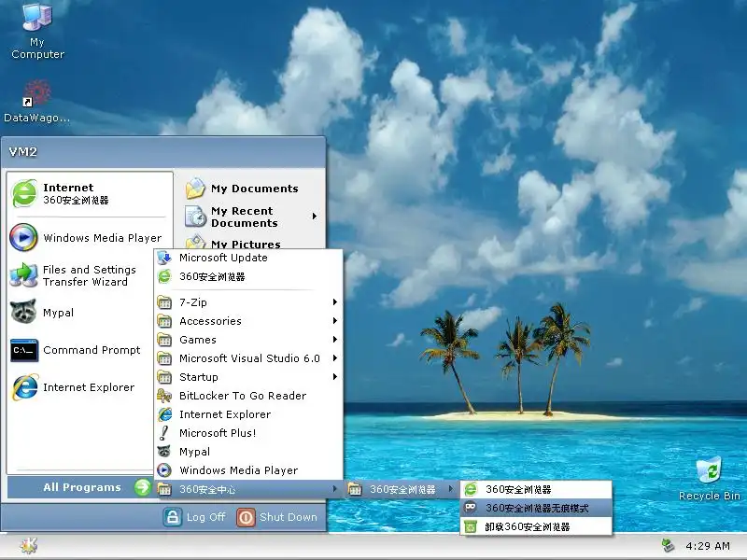Screen dimensions: 747x560
Task: Open the My Pictures folder icon
Action: pyautogui.click(x=195, y=242)
